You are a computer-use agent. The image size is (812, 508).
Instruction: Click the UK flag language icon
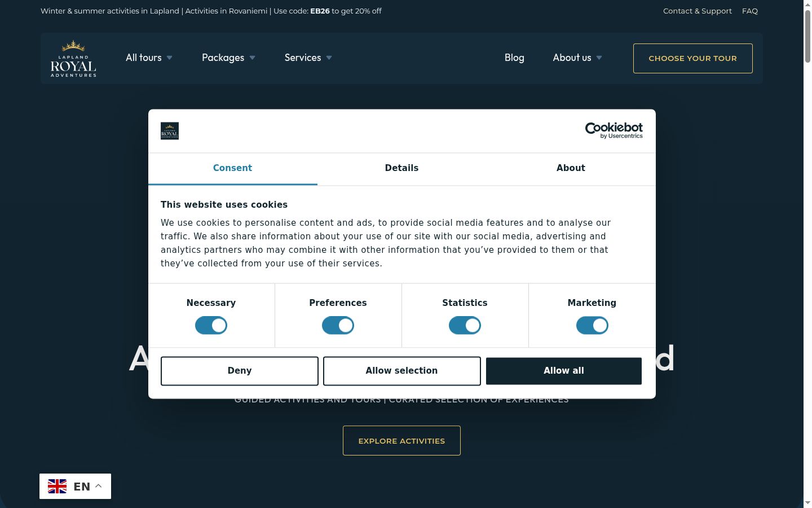click(57, 486)
